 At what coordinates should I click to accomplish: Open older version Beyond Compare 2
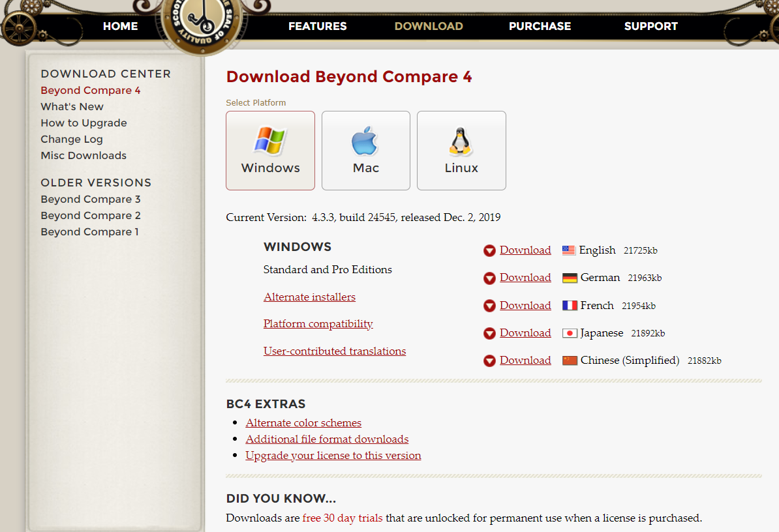91,215
